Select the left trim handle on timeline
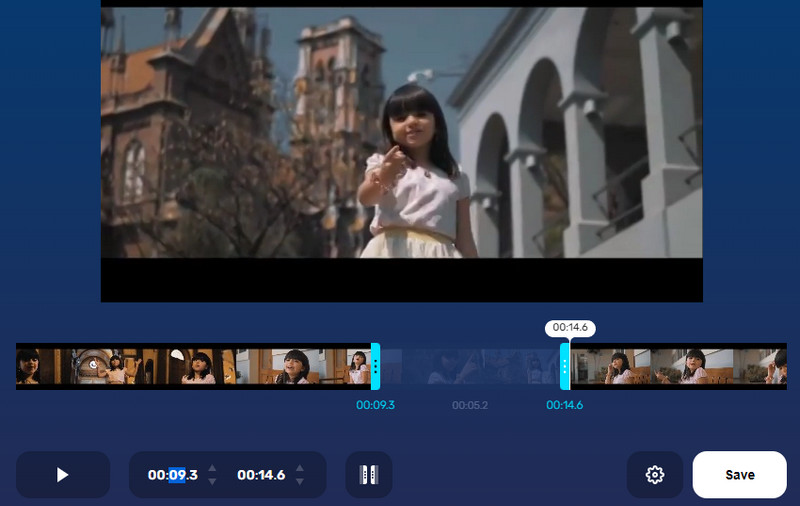800x506 pixels. tap(376, 366)
